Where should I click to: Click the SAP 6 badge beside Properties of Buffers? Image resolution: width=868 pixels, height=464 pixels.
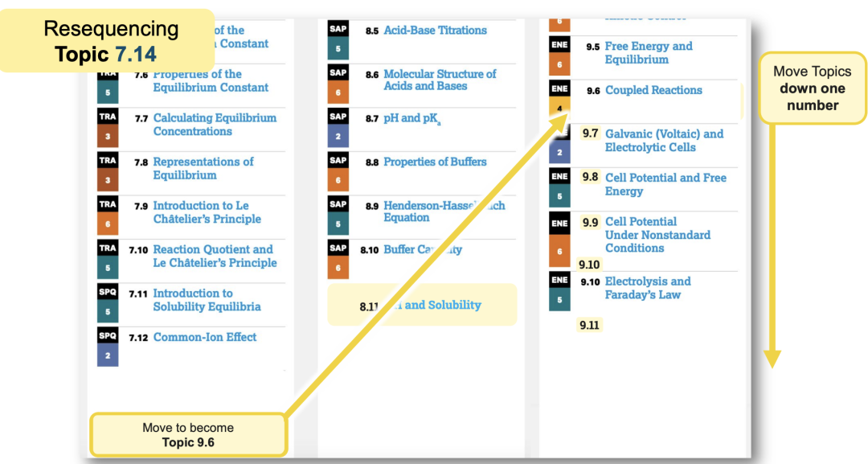(338, 171)
